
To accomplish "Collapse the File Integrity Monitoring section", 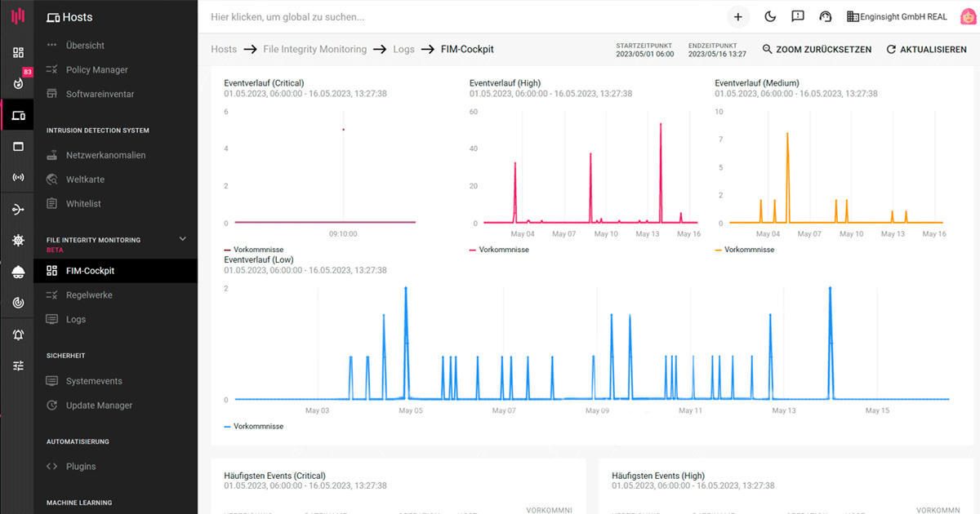I will [183, 239].
